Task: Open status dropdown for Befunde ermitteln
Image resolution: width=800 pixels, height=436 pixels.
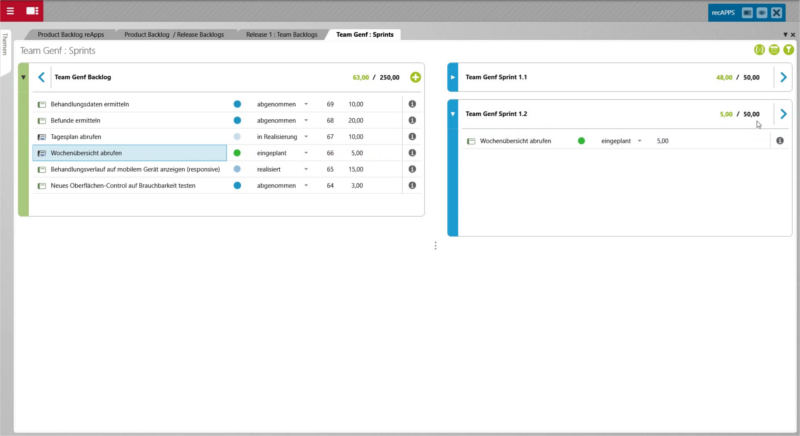Action: (x=306, y=121)
